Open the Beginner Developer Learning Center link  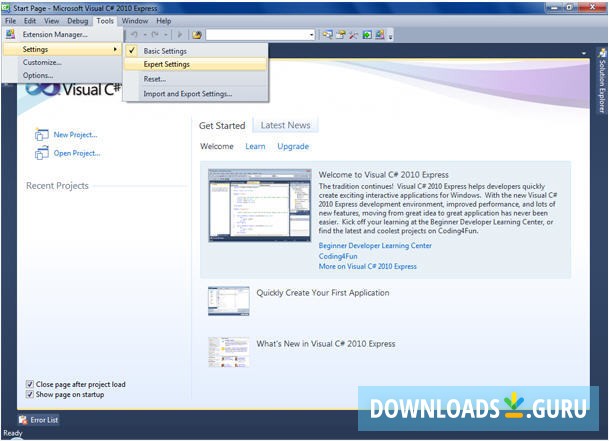click(375, 246)
